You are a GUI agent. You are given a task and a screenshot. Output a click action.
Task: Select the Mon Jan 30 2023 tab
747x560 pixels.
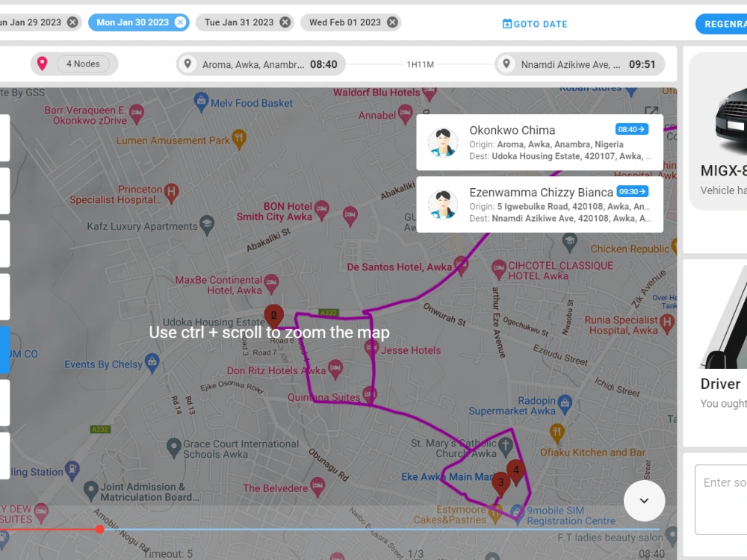click(x=132, y=22)
